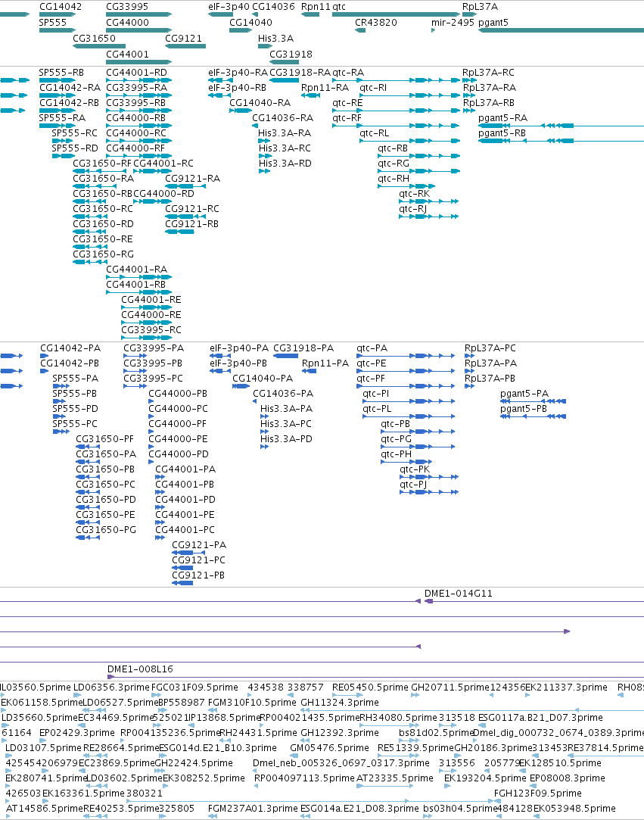Select EST AT23335.5prime
The height and width of the screenshot is (820, 644).
pyautogui.click(x=395, y=778)
